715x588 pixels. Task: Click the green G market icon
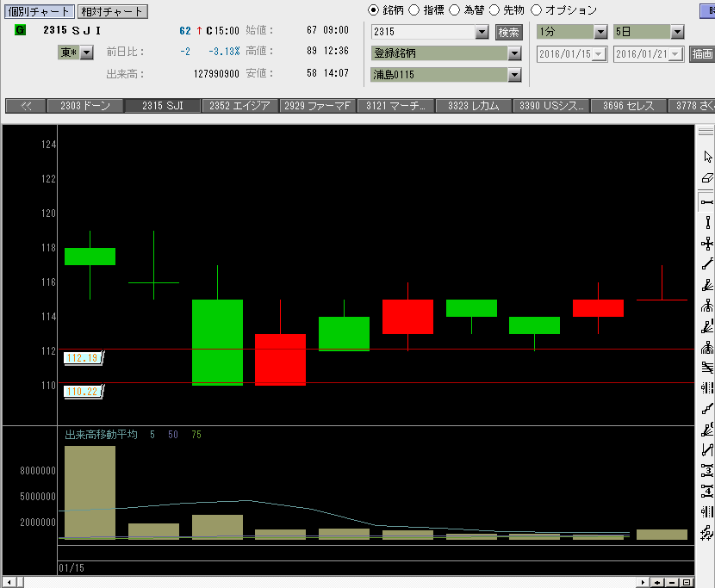pos(20,30)
